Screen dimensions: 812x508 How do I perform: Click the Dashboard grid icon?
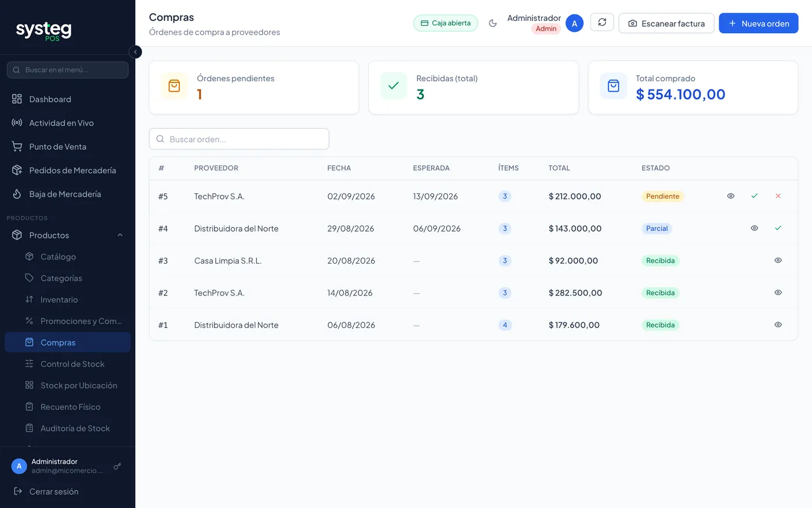click(17, 99)
